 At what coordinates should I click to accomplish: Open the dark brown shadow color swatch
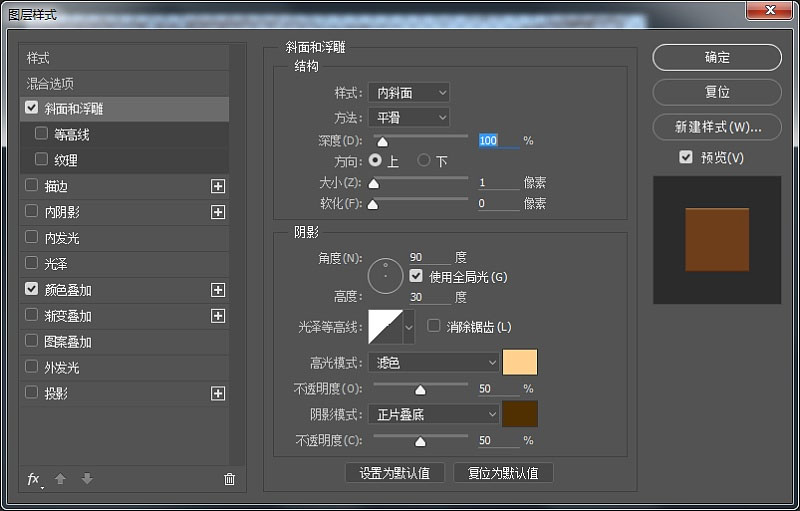[520, 414]
